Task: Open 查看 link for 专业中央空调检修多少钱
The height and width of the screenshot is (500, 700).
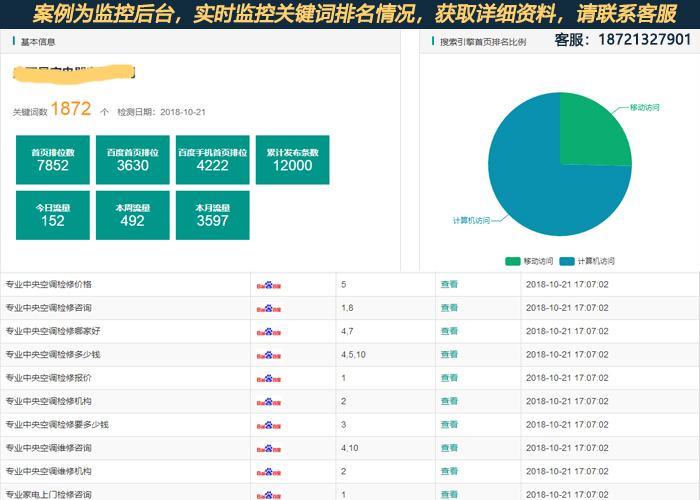Action: (449, 354)
